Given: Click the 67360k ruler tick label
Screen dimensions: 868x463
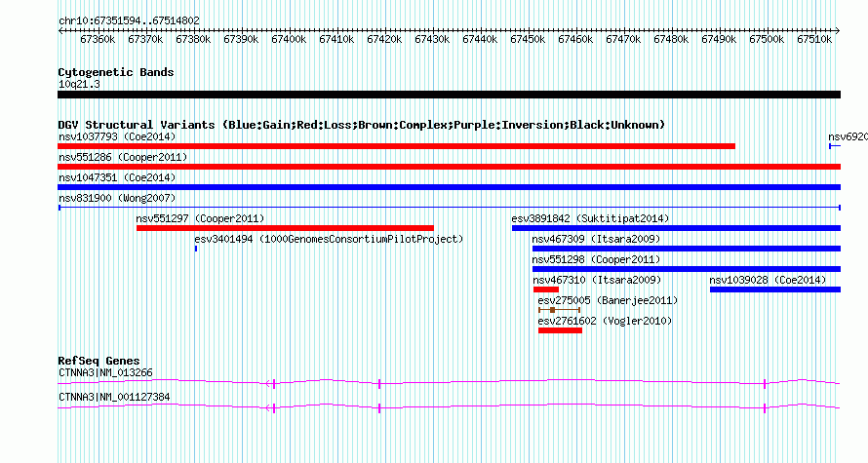Looking at the screenshot, I should point(98,39).
